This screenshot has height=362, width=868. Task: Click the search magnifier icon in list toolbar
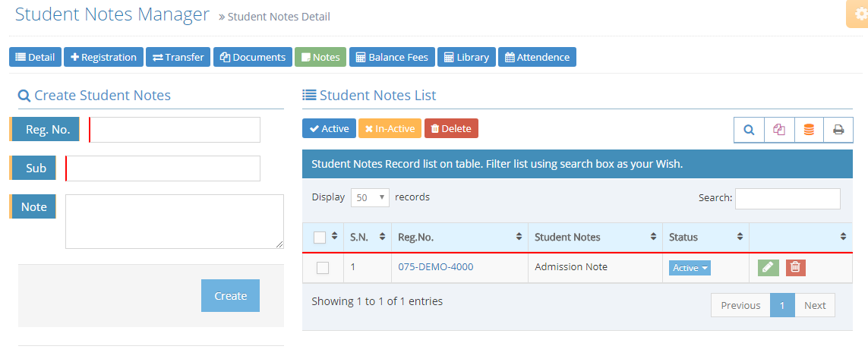pos(749,130)
